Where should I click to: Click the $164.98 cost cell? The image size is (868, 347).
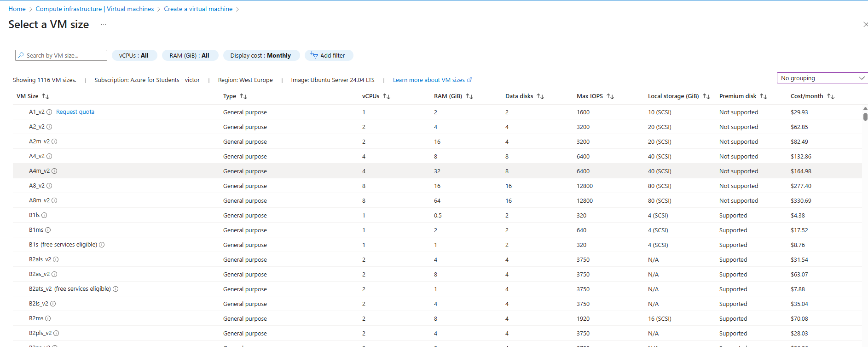(x=801, y=171)
